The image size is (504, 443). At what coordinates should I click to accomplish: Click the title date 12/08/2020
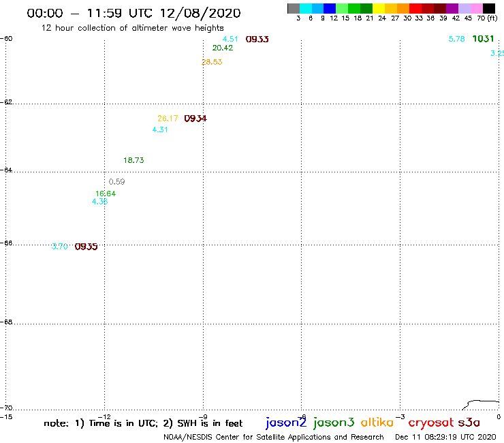point(200,13)
